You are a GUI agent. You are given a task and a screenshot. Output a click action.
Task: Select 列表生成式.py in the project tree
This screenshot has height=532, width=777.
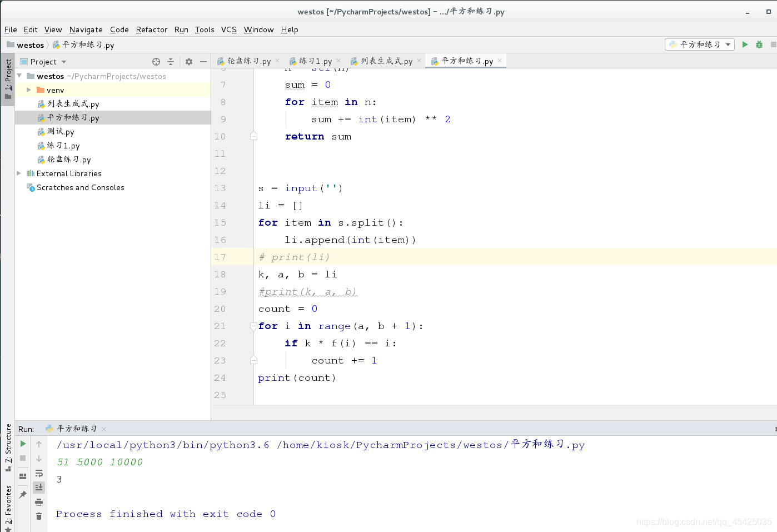73,104
